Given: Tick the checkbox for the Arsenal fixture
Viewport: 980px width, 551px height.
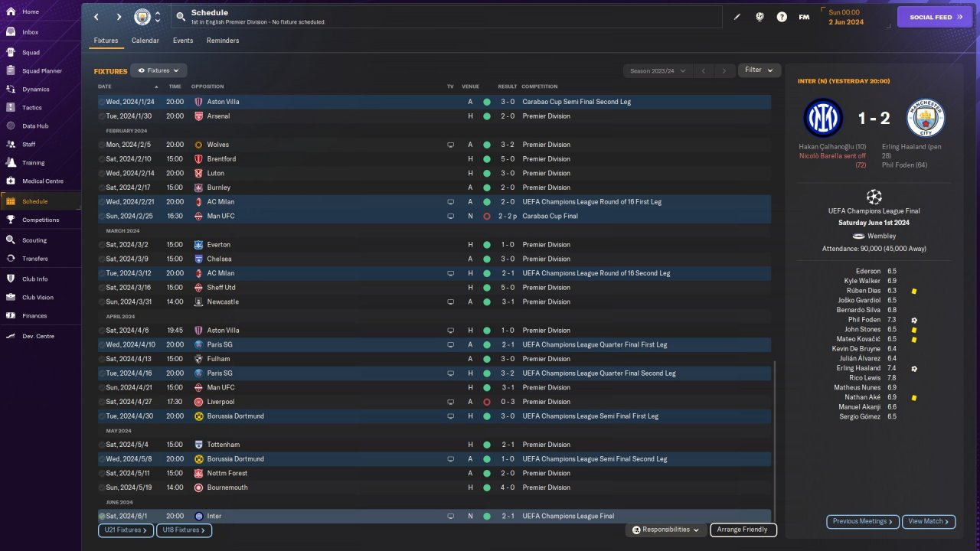Looking at the screenshot, I should tap(102, 116).
